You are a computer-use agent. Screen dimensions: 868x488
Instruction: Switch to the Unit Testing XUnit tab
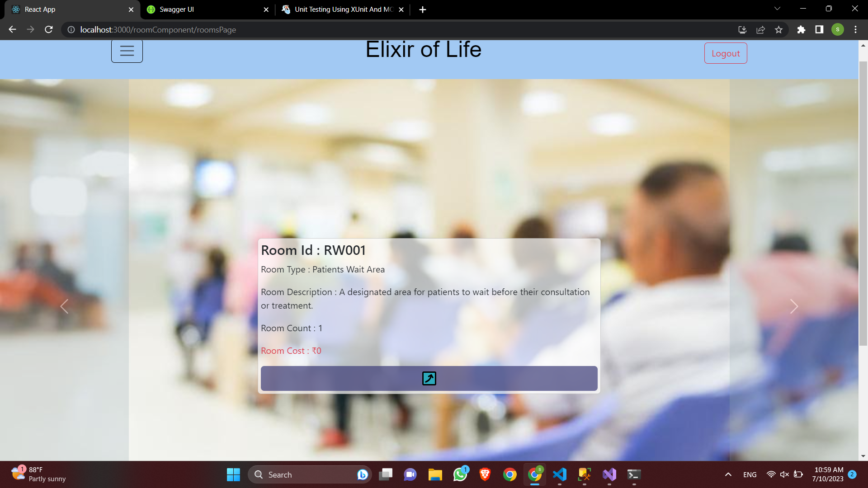pyautogui.click(x=339, y=9)
